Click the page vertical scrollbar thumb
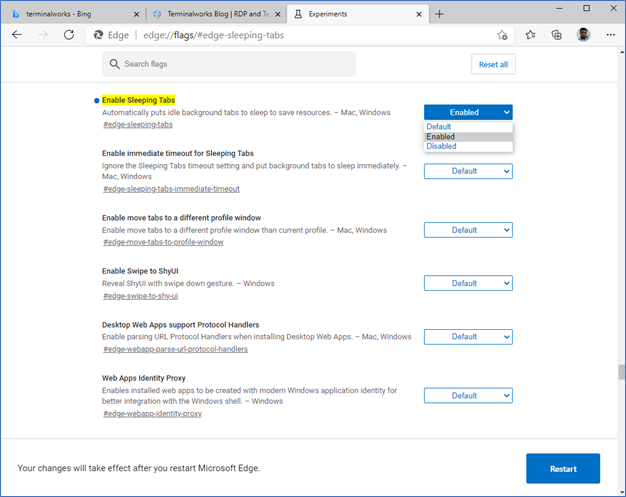This screenshot has width=626, height=497. (x=622, y=372)
